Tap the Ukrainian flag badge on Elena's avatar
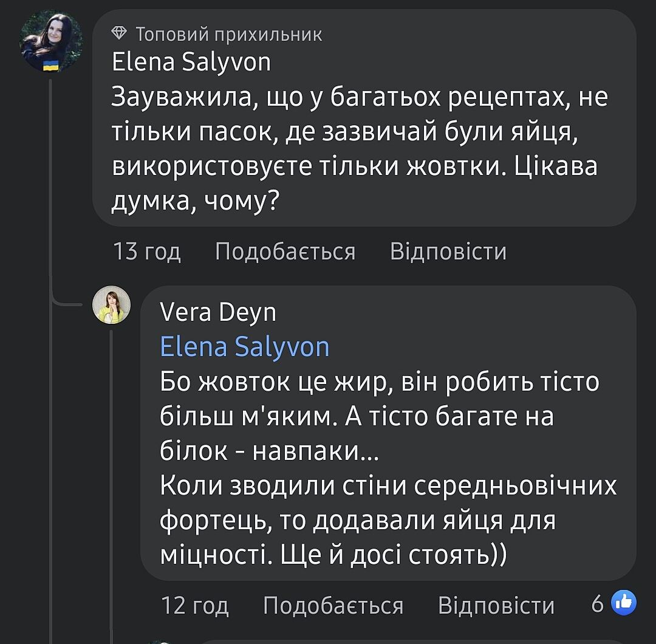 click(x=51, y=66)
